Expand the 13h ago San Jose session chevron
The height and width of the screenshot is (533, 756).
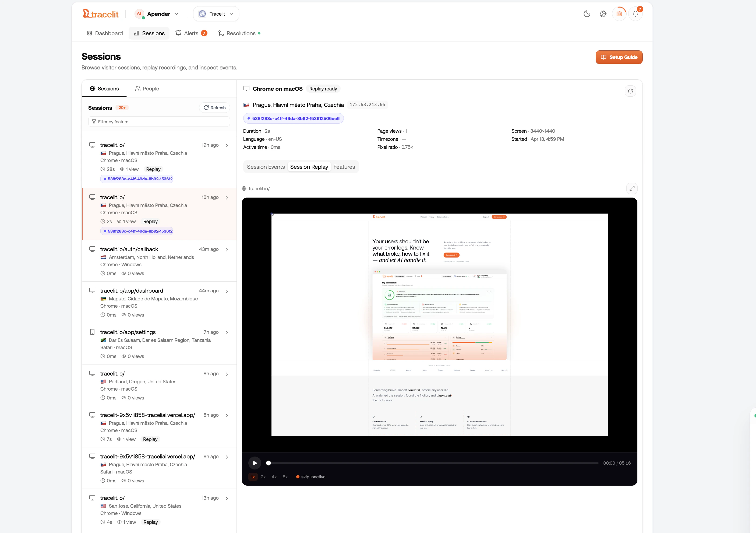point(227,499)
